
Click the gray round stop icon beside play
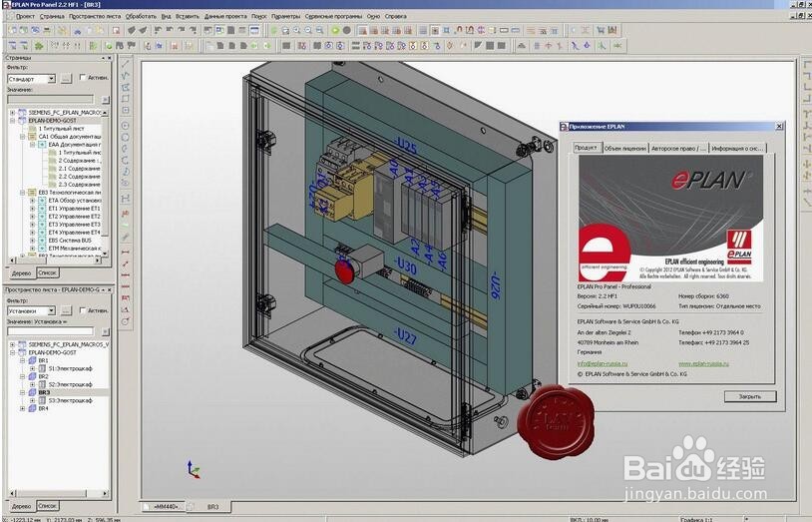(x=347, y=31)
